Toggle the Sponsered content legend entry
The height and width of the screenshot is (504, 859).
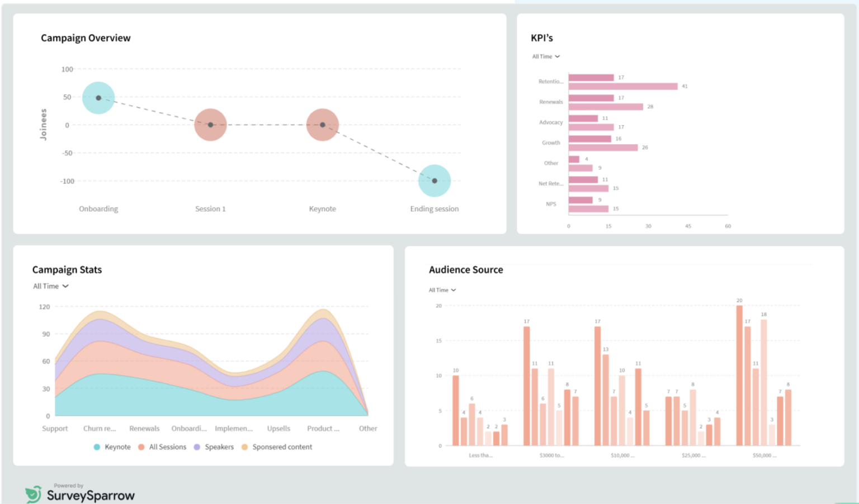277,447
